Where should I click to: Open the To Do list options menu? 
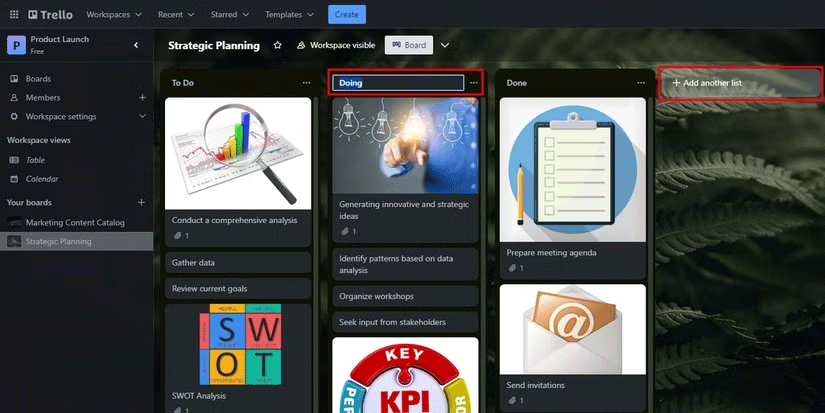click(x=306, y=83)
